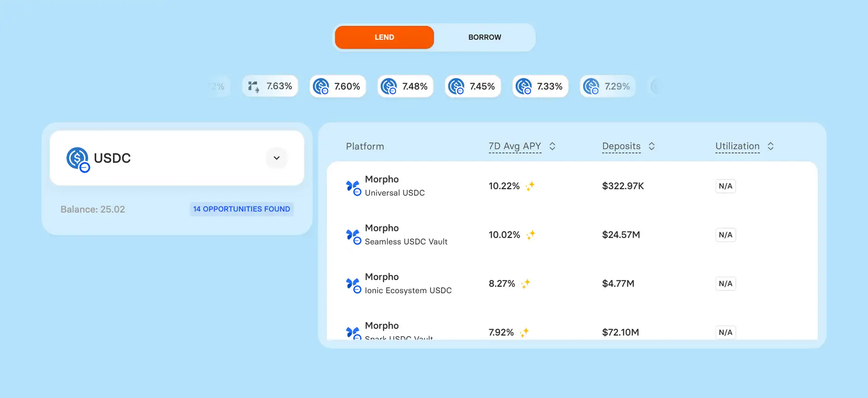This screenshot has width=868, height=398.
Task: Click Morpho icon beside Universal USDC
Action: click(x=353, y=187)
